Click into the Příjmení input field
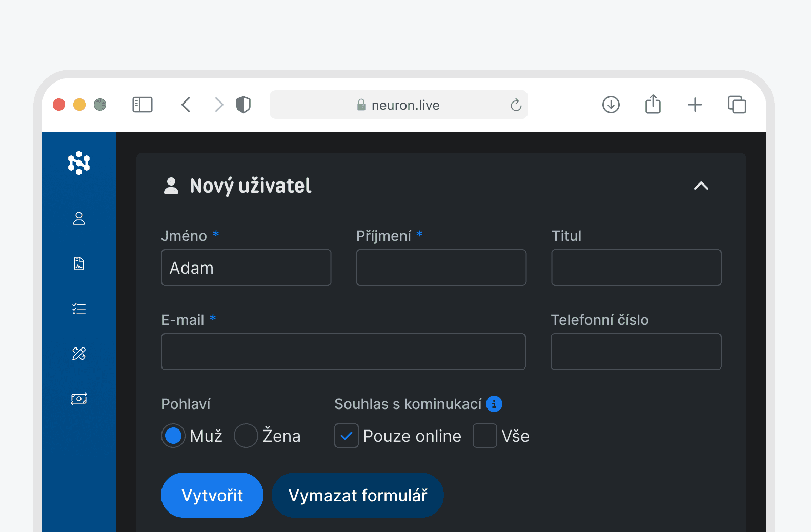811x532 pixels. pos(441,268)
